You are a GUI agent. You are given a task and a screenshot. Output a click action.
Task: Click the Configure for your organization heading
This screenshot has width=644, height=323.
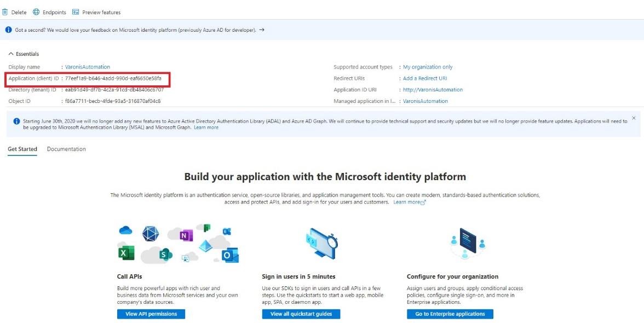452,276
